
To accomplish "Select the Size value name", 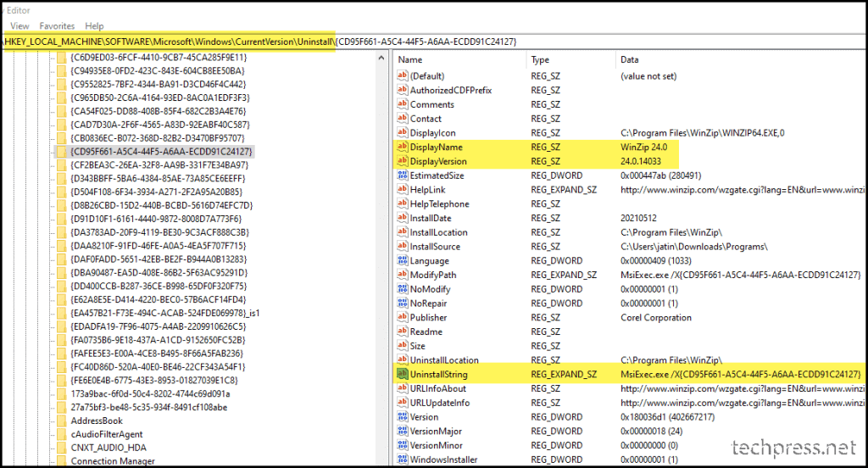I will point(417,346).
